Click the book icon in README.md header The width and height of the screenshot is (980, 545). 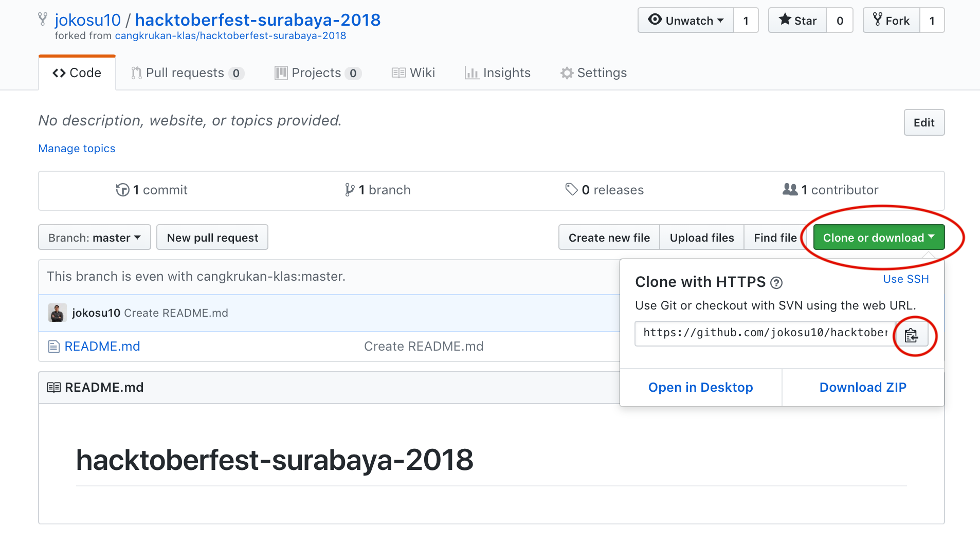pyautogui.click(x=53, y=387)
